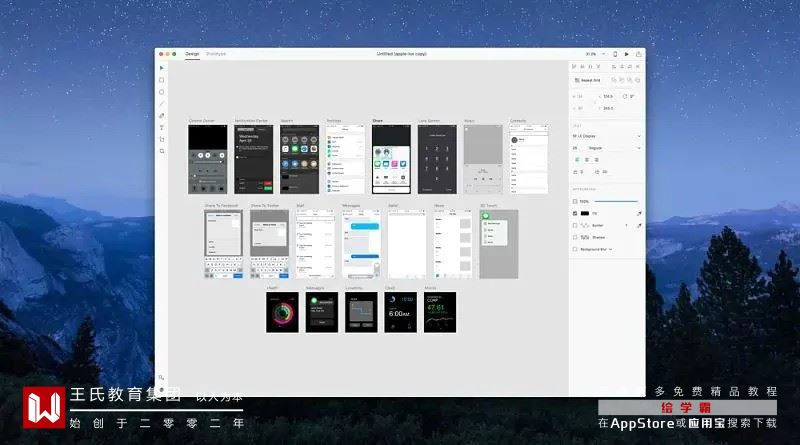Switch to the Design tab
The width and height of the screenshot is (800, 445).
tap(192, 54)
